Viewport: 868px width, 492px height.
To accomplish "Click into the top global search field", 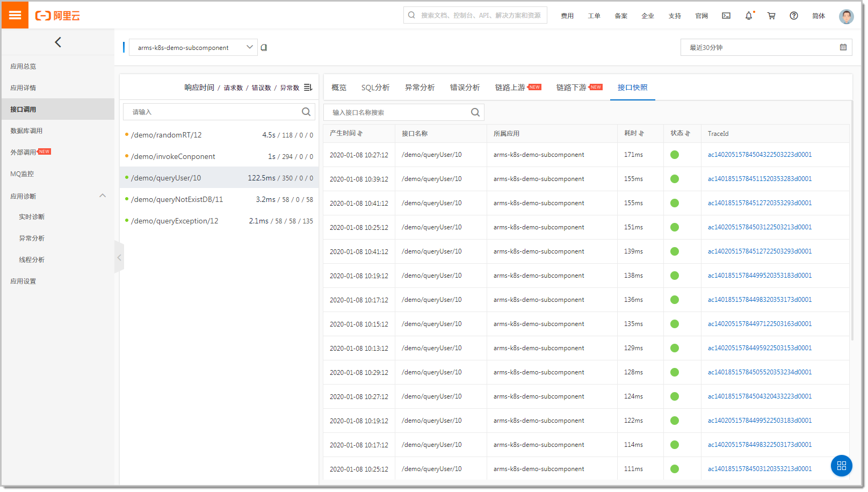I will (475, 15).
